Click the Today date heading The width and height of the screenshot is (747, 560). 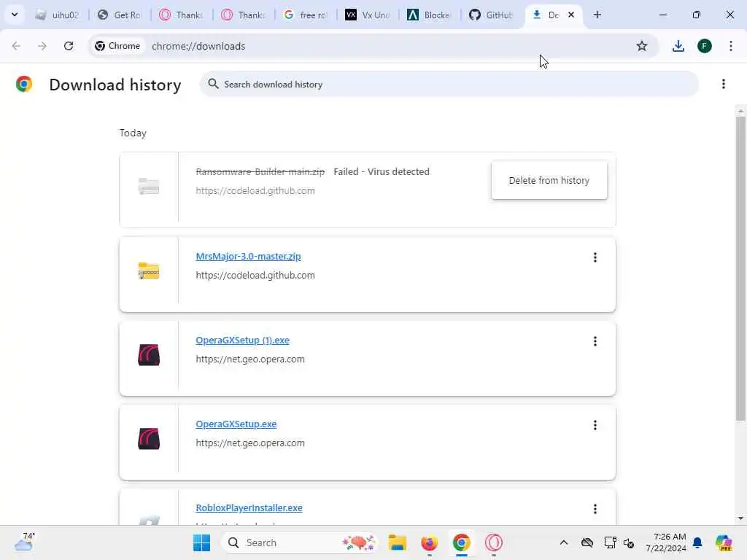[x=133, y=133]
